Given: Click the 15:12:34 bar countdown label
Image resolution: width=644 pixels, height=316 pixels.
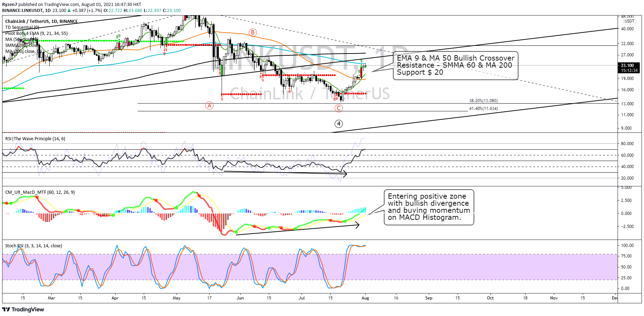Looking at the screenshot, I should click(x=629, y=70).
